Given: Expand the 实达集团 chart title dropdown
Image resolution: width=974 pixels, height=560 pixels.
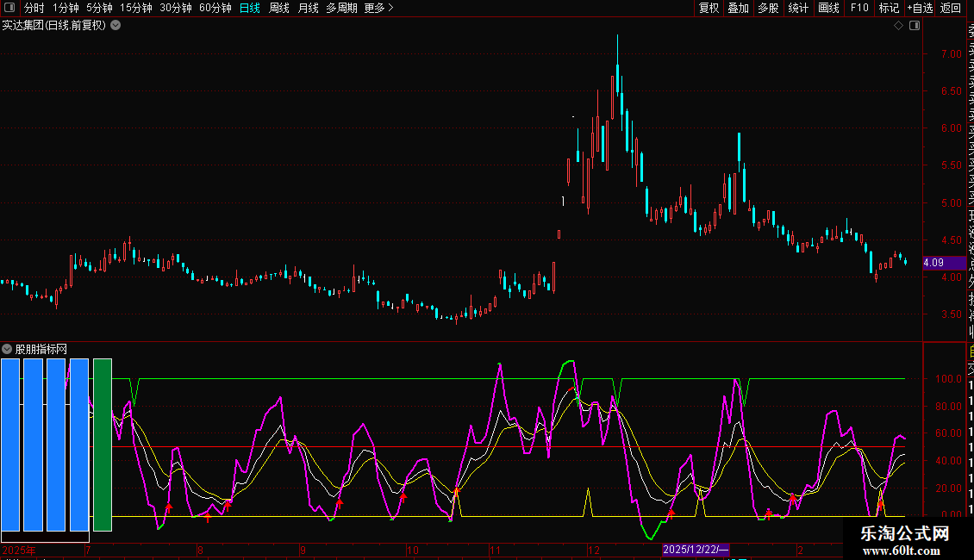Looking at the screenshot, I should [x=116, y=25].
